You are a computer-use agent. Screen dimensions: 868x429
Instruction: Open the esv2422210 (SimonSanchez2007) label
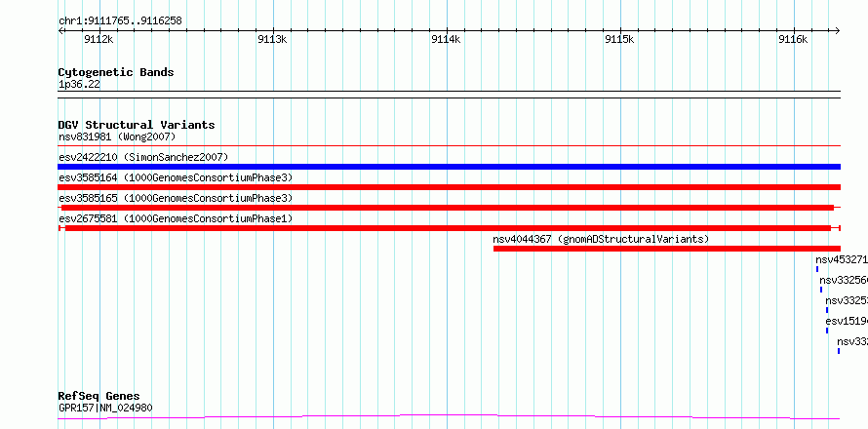(x=143, y=157)
